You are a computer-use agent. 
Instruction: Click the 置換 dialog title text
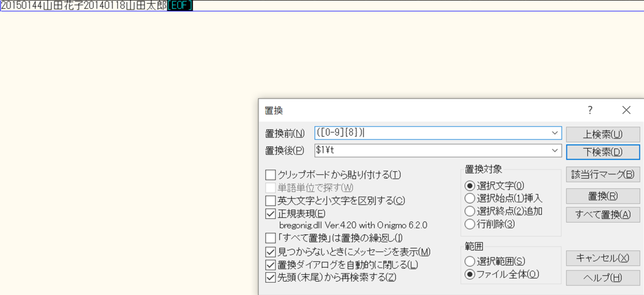(x=274, y=111)
